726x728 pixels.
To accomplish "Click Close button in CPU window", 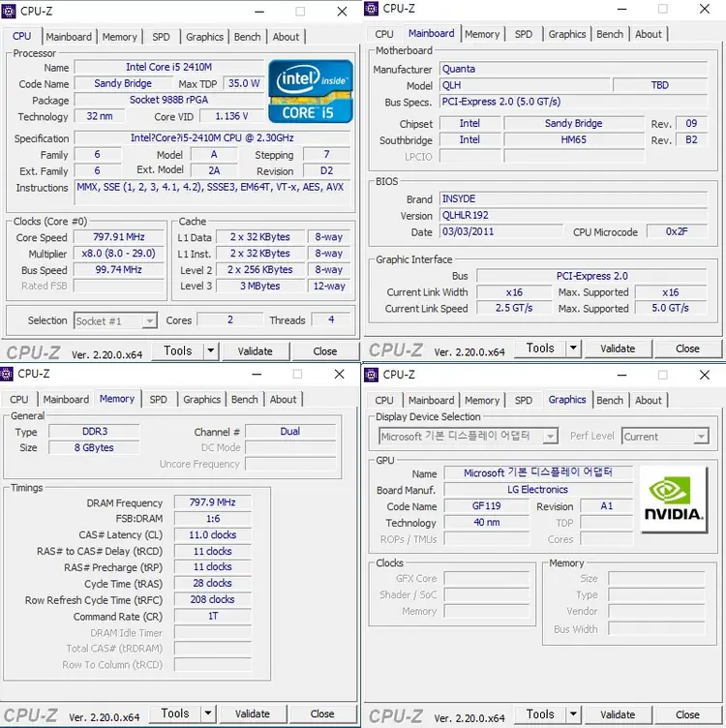I will point(325,351).
